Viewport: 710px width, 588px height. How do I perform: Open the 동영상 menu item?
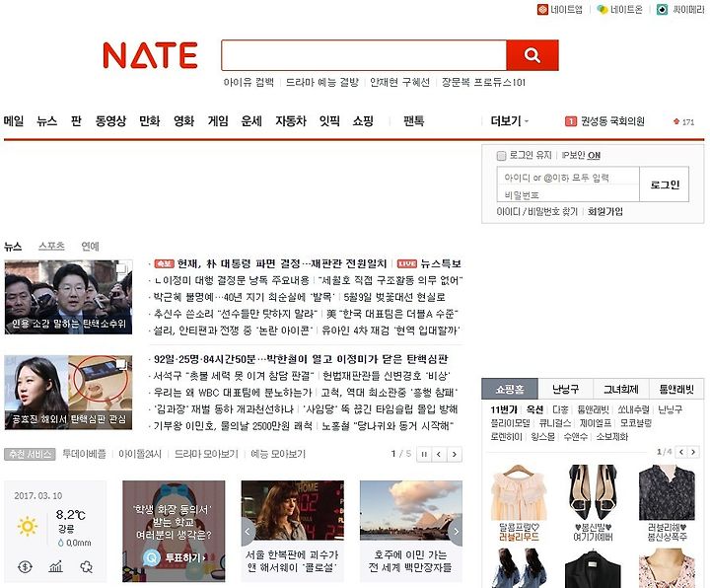(x=110, y=121)
